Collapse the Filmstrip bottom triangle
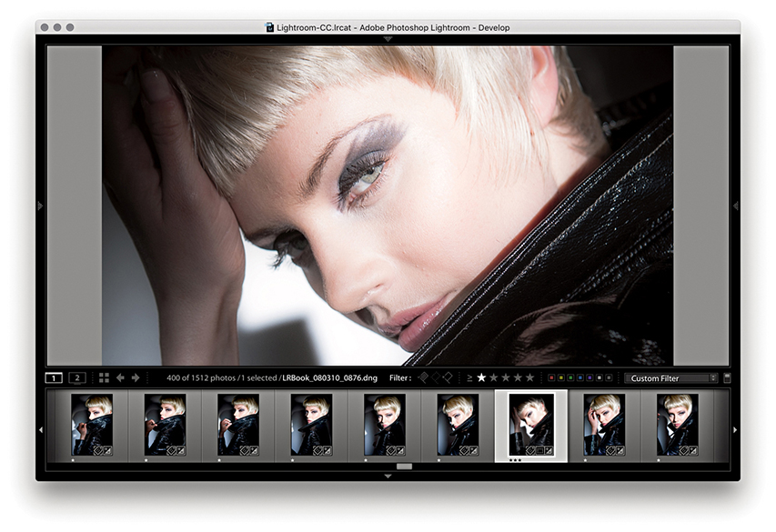Image resolution: width=776 pixels, height=532 pixels. tap(388, 477)
